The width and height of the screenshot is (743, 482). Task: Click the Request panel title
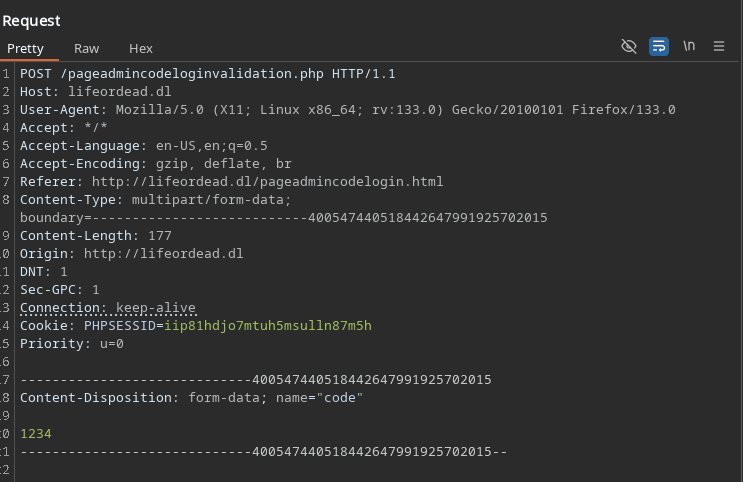32,20
